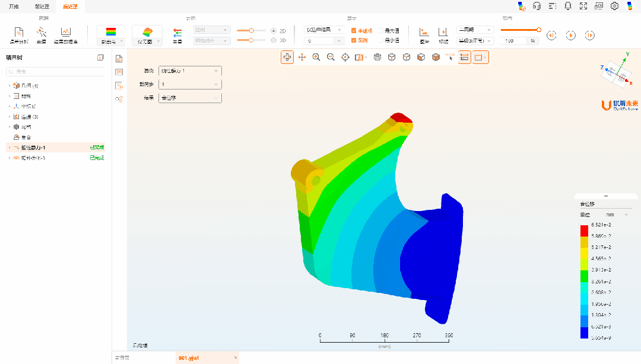This screenshot has width=641, height=364.
Task: Click the share nodes icon in the side strip
Action: click(x=119, y=99)
